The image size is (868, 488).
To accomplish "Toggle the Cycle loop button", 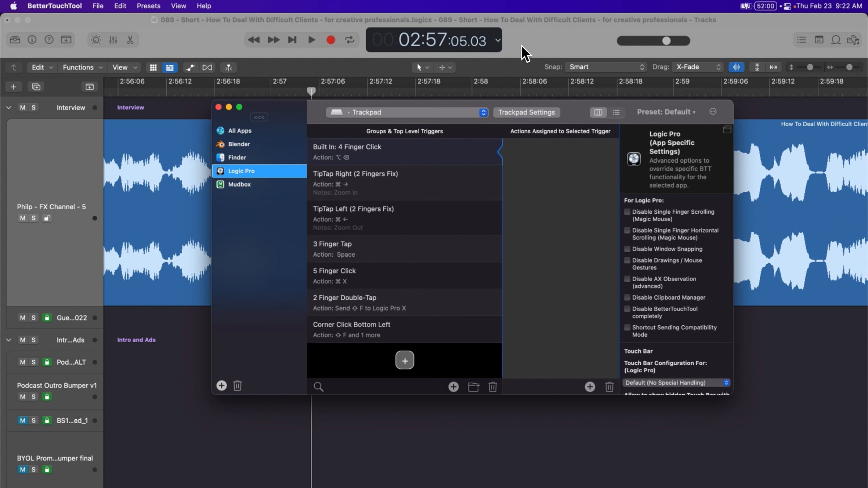I will [x=350, y=40].
